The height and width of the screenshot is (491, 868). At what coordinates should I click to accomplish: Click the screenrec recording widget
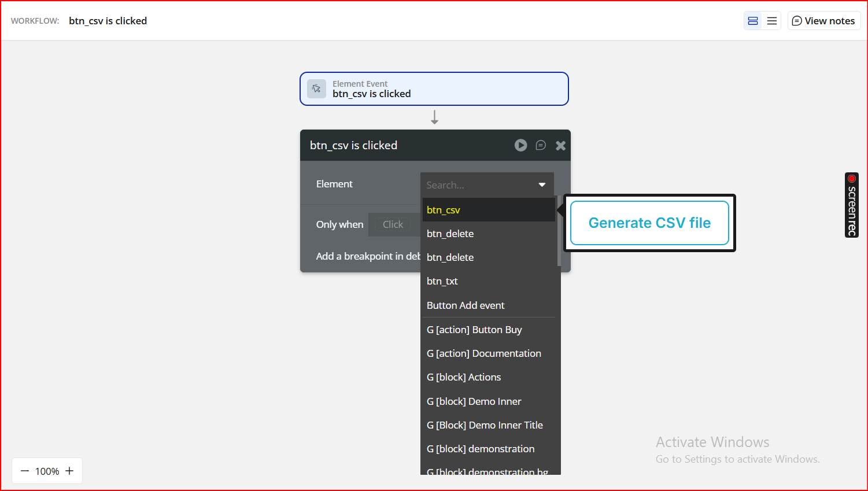point(852,205)
